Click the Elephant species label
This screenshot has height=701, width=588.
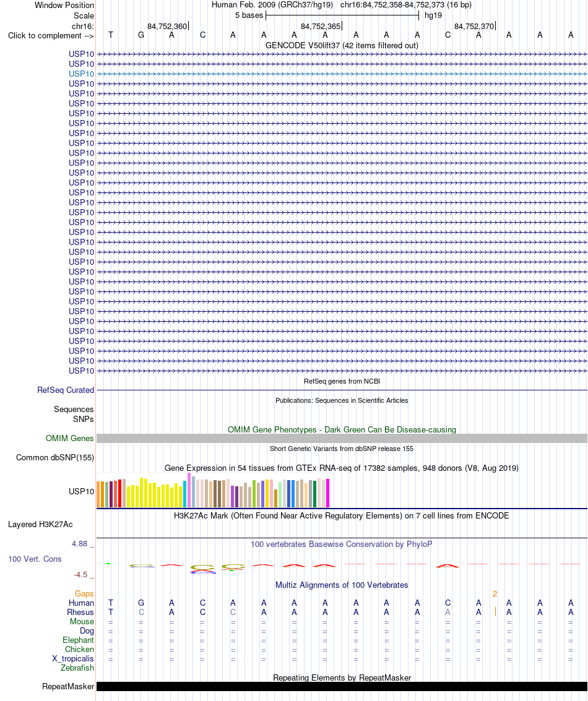pos(78,640)
